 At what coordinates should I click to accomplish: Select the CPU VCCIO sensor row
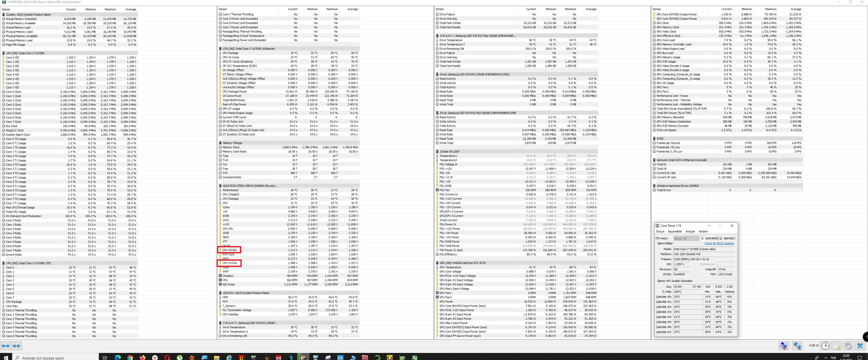click(288, 250)
